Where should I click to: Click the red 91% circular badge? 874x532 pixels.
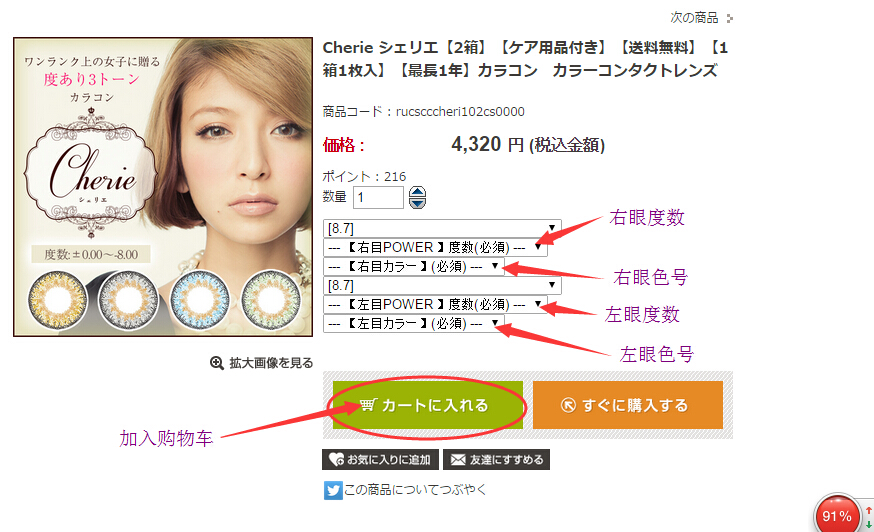837,515
